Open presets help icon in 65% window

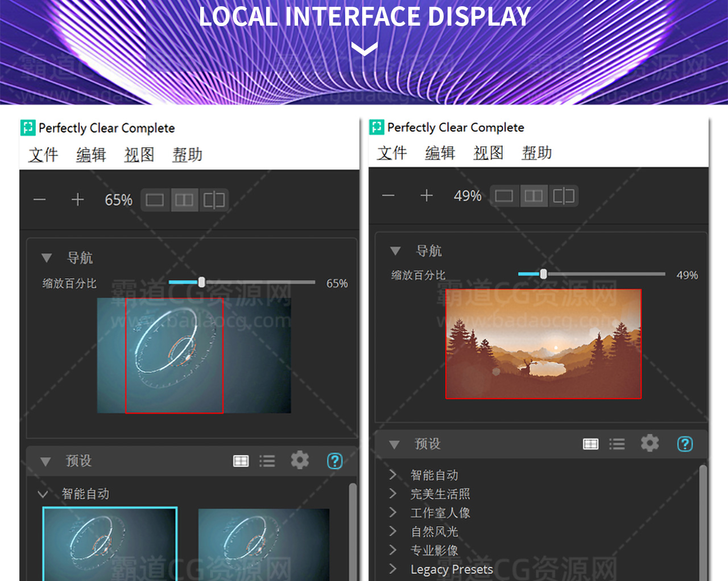tap(335, 460)
